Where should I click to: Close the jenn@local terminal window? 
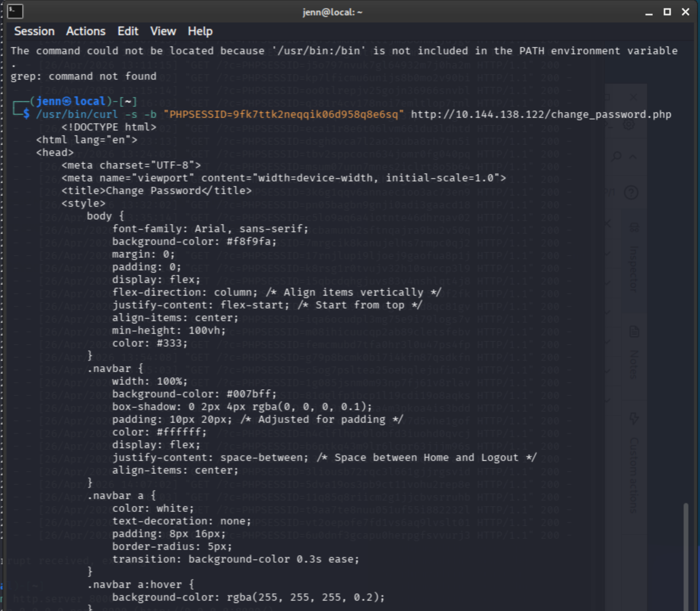pos(686,12)
